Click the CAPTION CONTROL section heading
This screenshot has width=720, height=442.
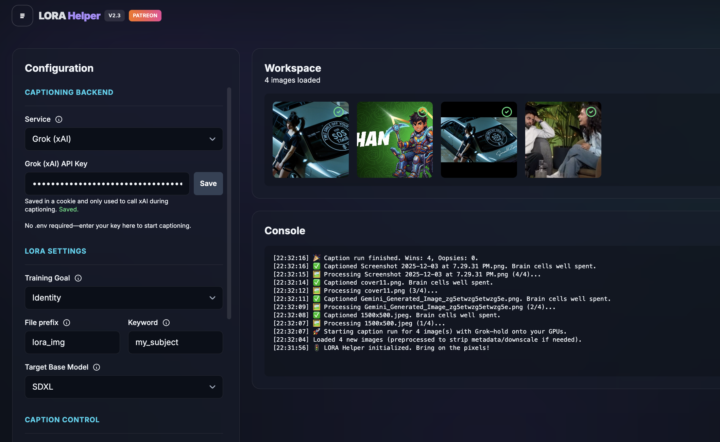pyautogui.click(x=62, y=420)
